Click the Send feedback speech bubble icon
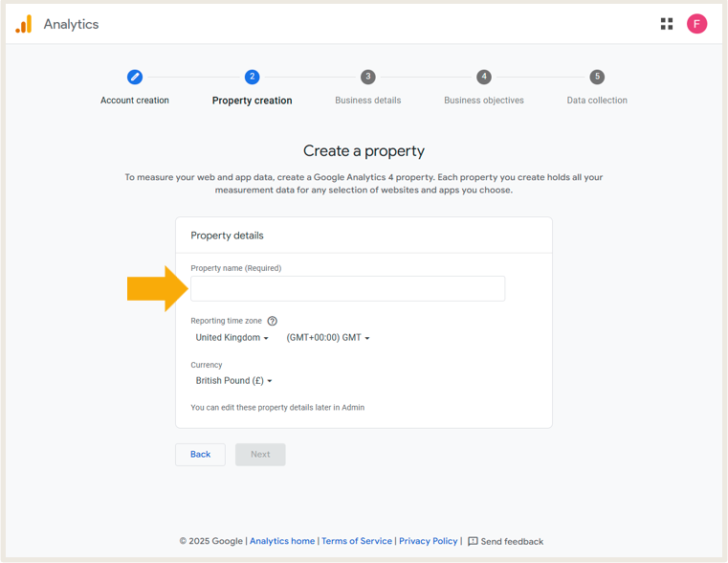Image resolution: width=728 pixels, height=563 pixels. tap(473, 541)
